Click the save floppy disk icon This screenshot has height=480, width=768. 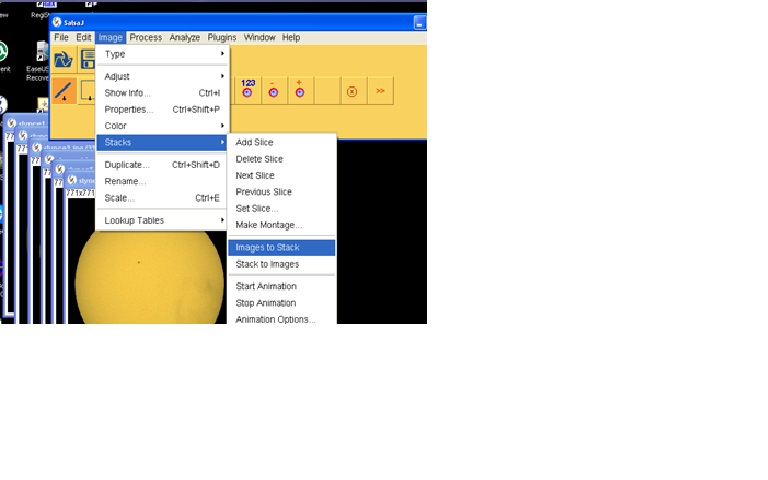pyautogui.click(x=88, y=59)
